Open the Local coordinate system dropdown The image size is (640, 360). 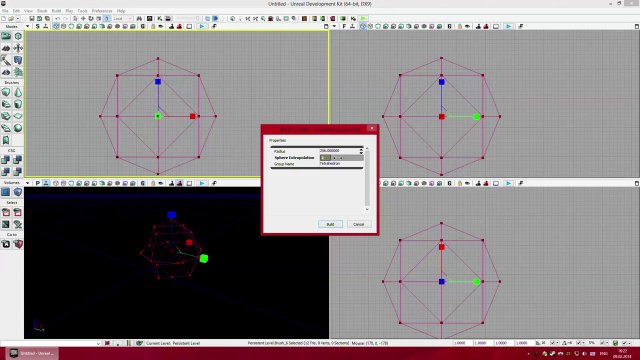coord(123,19)
